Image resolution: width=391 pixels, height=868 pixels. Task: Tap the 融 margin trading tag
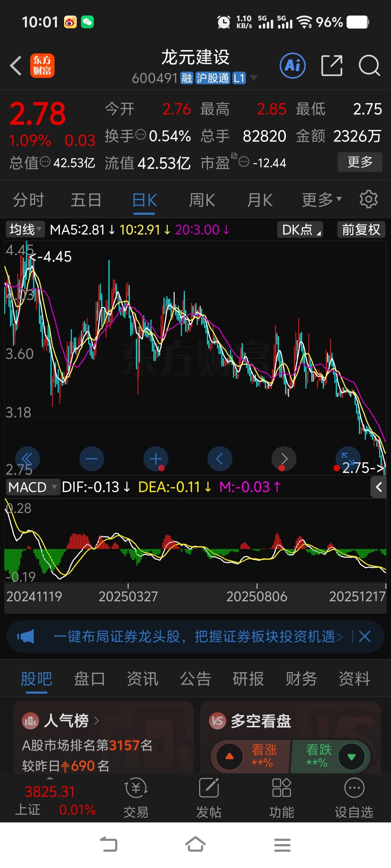pos(187,78)
